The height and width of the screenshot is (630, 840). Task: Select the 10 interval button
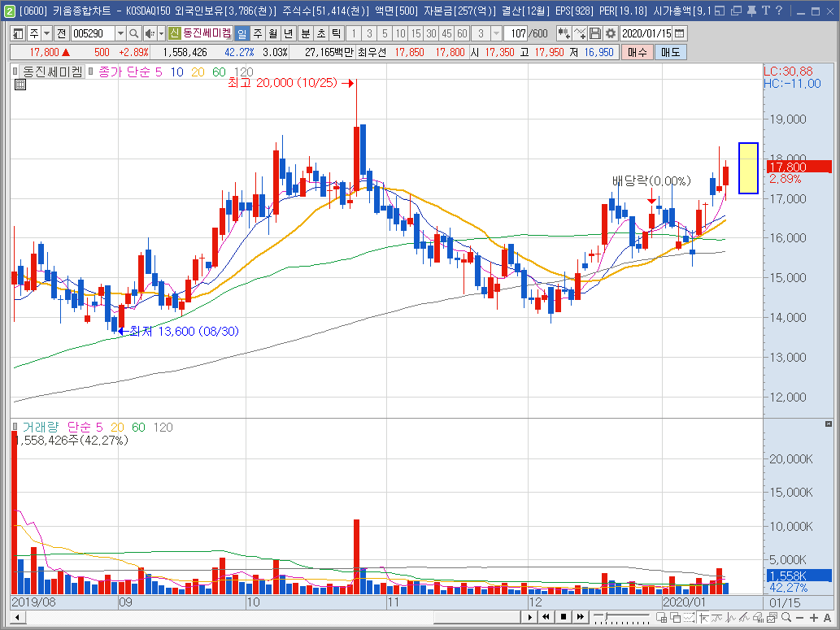[x=400, y=33]
